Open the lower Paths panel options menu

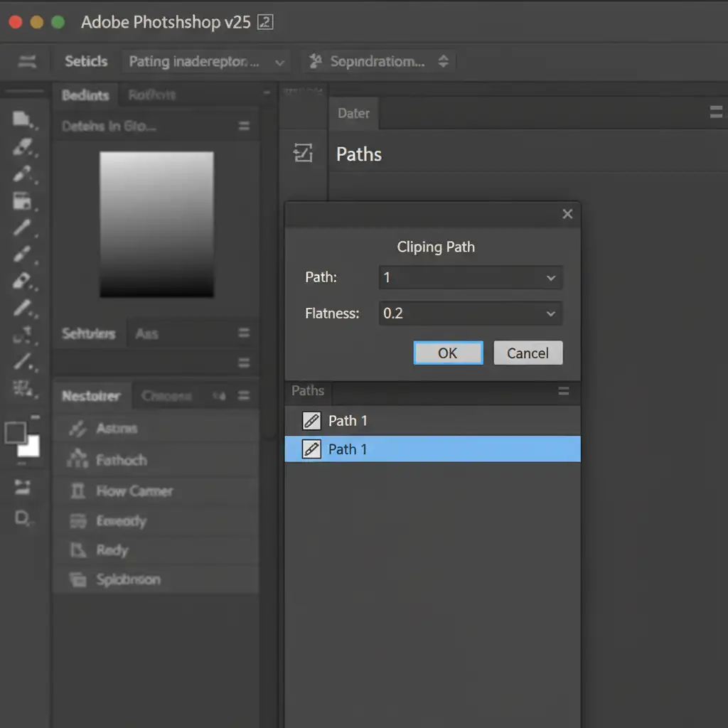click(564, 391)
